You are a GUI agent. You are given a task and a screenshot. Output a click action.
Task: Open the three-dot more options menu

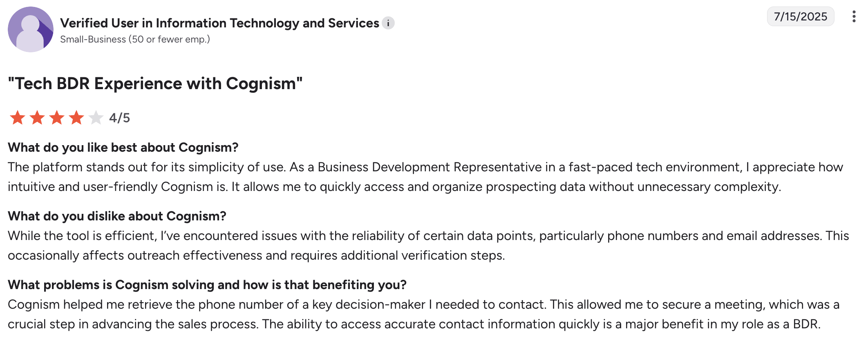coord(854,17)
